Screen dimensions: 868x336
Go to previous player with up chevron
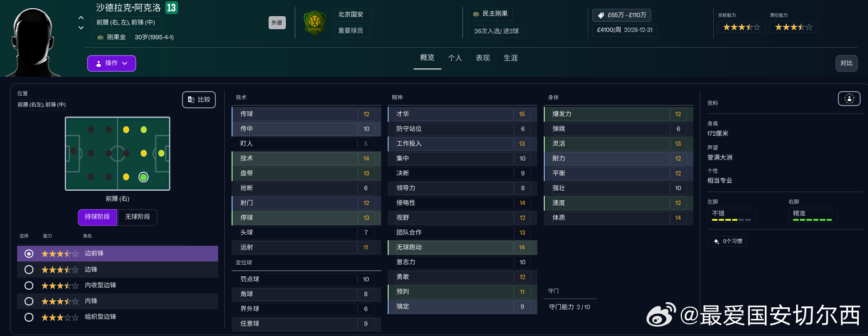coord(81,18)
